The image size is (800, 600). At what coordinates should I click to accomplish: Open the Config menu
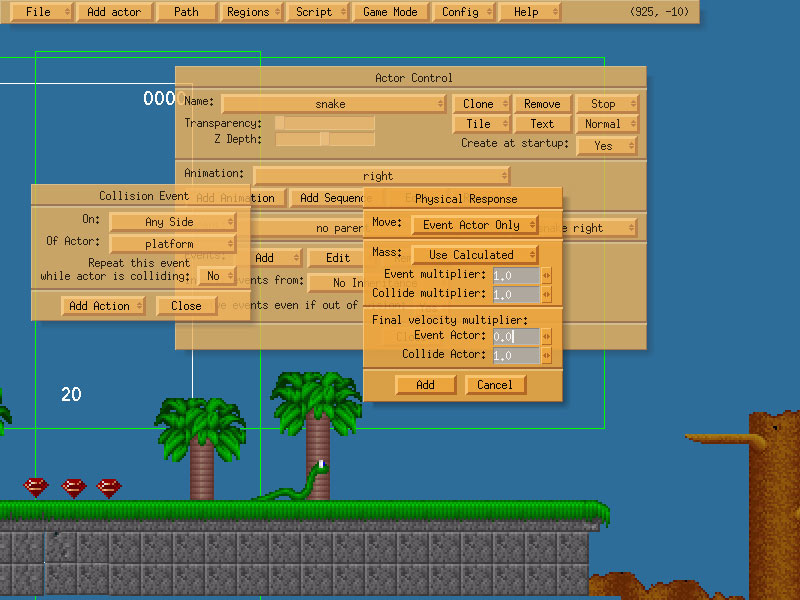coord(464,12)
